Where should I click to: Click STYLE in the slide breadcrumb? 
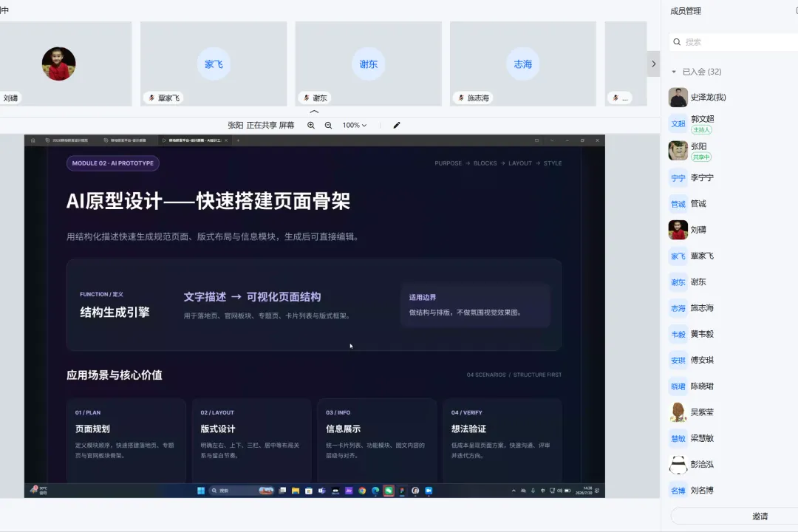click(x=553, y=163)
